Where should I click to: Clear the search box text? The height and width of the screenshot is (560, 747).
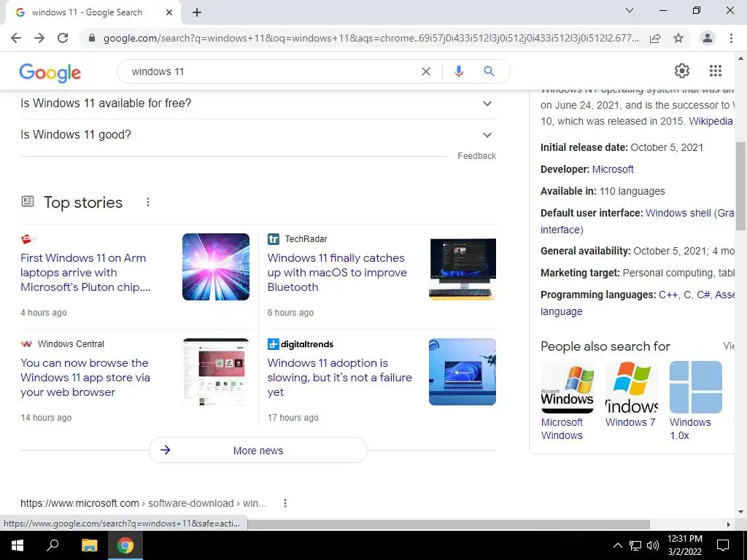[426, 71]
